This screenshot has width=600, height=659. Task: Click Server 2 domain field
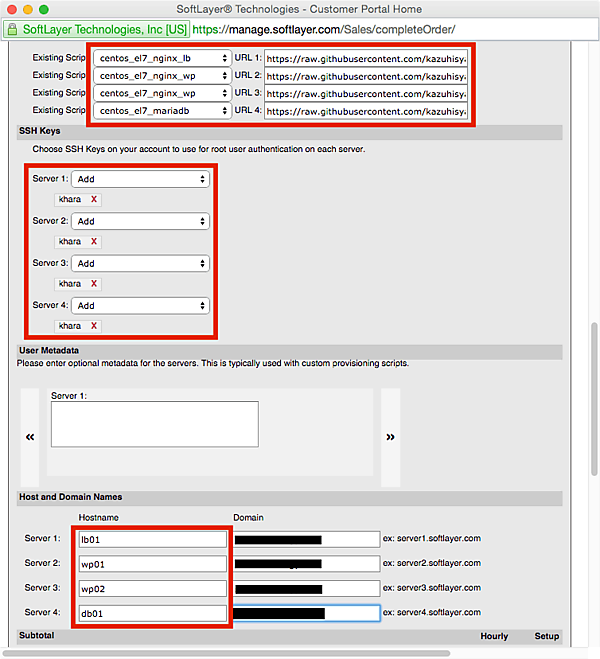(x=307, y=564)
